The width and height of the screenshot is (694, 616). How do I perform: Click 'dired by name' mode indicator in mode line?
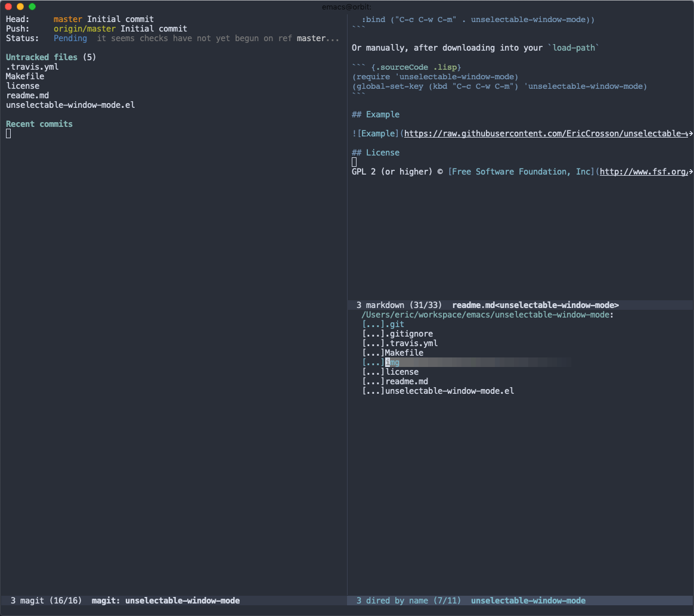397,601
